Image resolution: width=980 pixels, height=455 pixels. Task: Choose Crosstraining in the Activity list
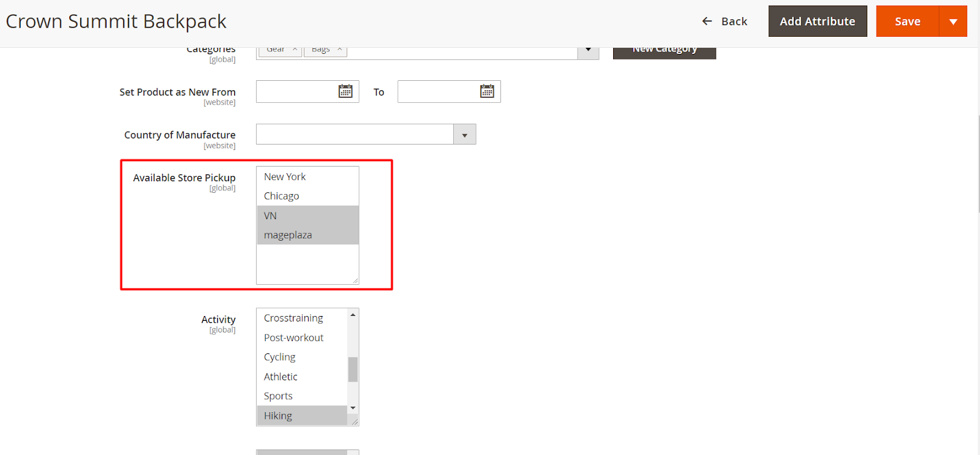point(293,318)
